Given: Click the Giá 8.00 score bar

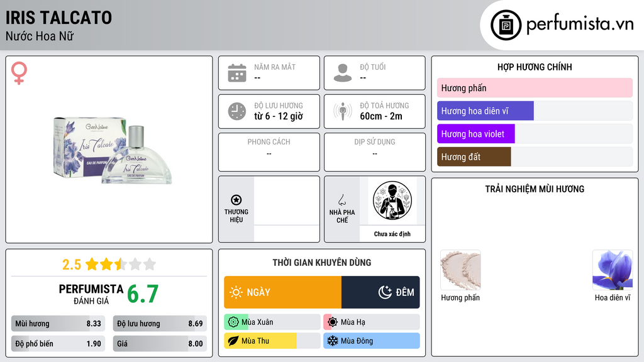Looking at the screenshot, I should [x=160, y=344].
